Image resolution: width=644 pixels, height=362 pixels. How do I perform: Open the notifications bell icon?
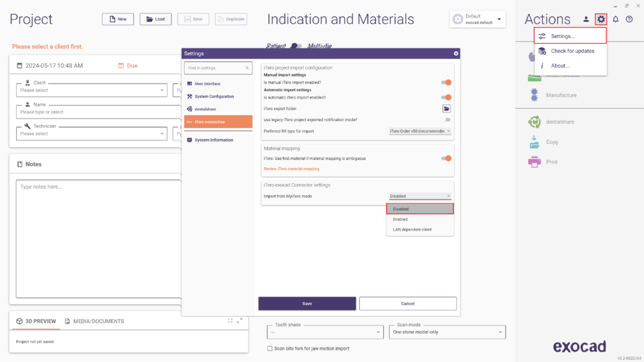tap(616, 19)
